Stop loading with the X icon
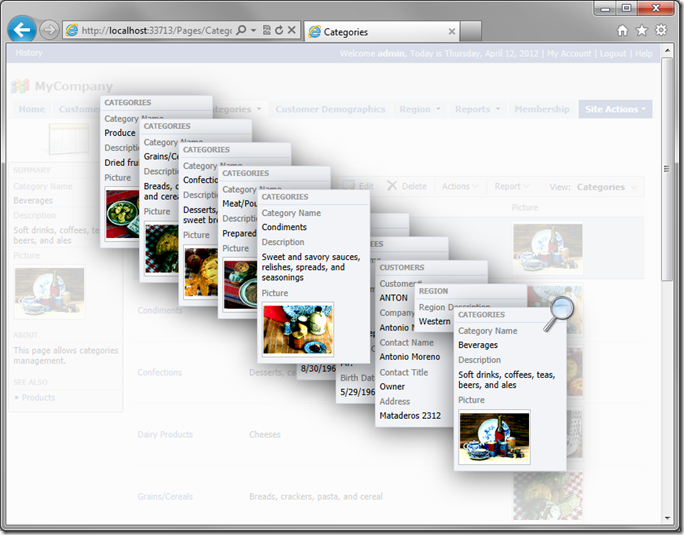The image size is (684, 535). [x=292, y=30]
